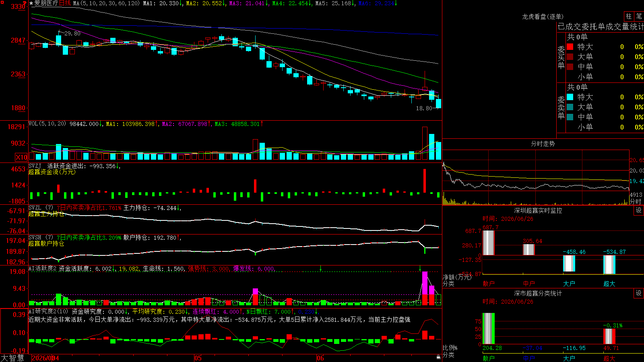
Task: Click the cyan 特大 sell-order legend square
Action: [x=570, y=97]
